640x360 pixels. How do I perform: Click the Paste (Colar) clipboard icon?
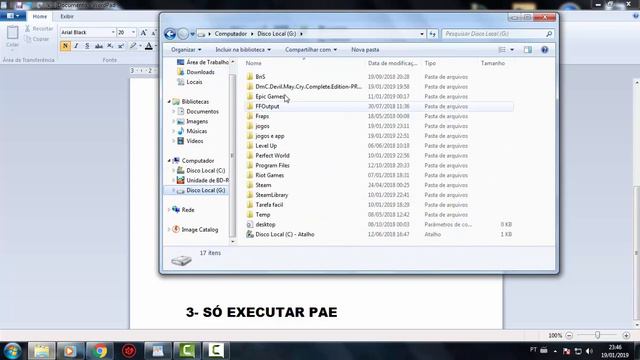13,33
